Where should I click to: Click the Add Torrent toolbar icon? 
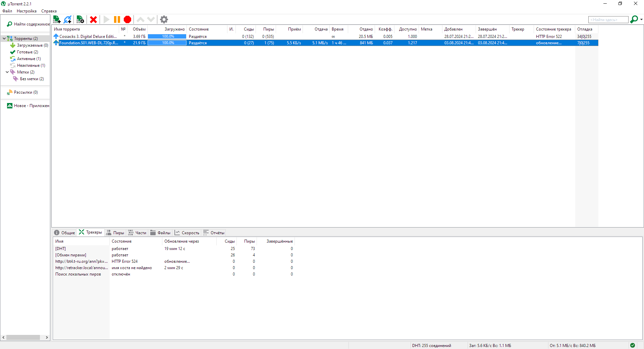click(x=57, y=19)
